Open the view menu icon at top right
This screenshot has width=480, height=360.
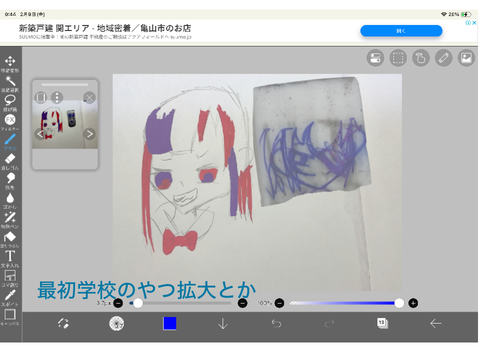pyautogui.click(x=375, y=58)
